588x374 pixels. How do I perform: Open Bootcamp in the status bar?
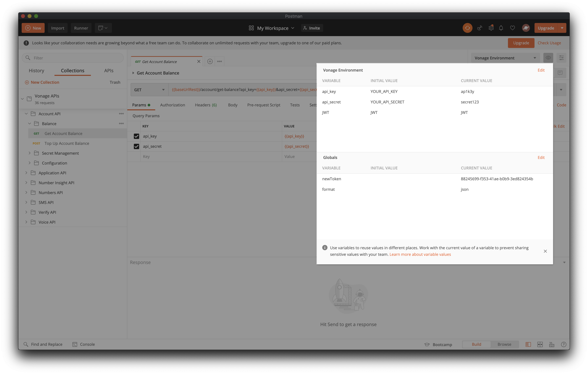pyautogui.click(x=438, y=344)
